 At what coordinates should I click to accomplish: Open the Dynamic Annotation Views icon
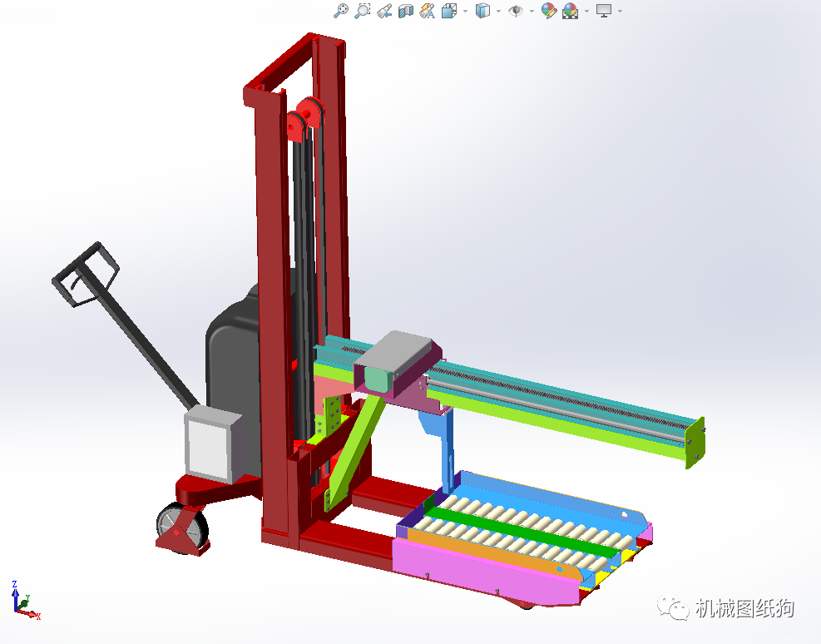point(428,11)
